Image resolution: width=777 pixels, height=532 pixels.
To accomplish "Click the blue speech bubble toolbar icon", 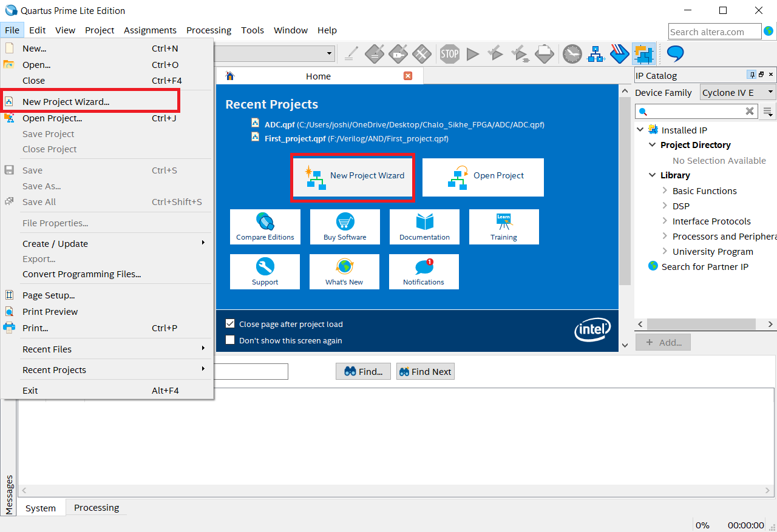I will pyautogui.click(x=675, y=53).
